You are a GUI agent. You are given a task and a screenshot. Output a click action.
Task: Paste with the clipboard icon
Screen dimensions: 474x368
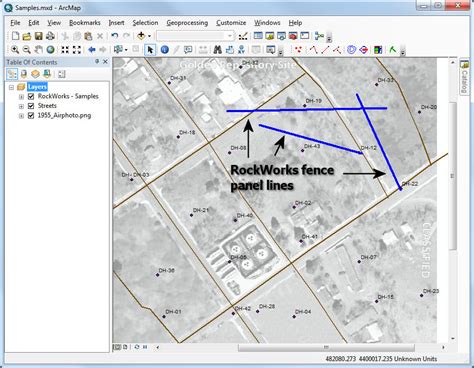tap(88, 36)
